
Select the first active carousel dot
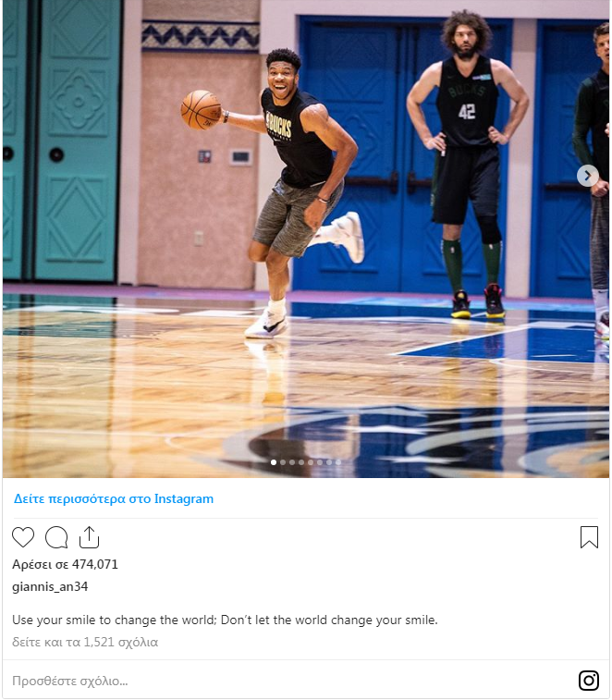[274, 462]
